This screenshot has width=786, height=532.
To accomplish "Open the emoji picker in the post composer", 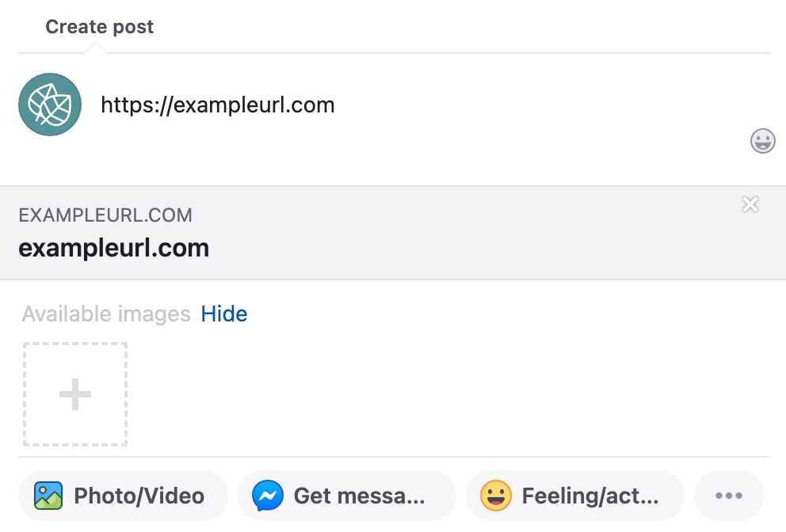I will tap(763, 141).
